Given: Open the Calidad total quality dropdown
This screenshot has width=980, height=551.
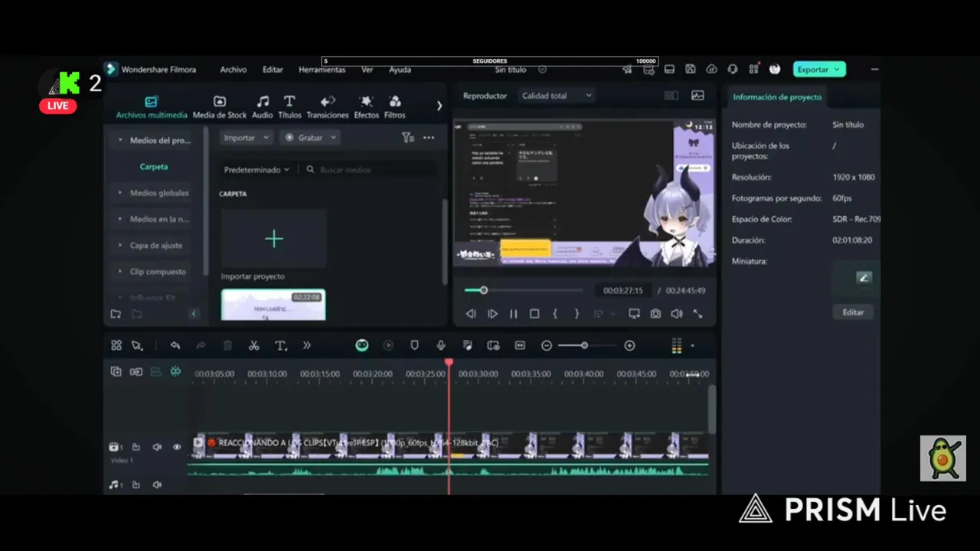Looking at the screenshot, I should [557, 96].
